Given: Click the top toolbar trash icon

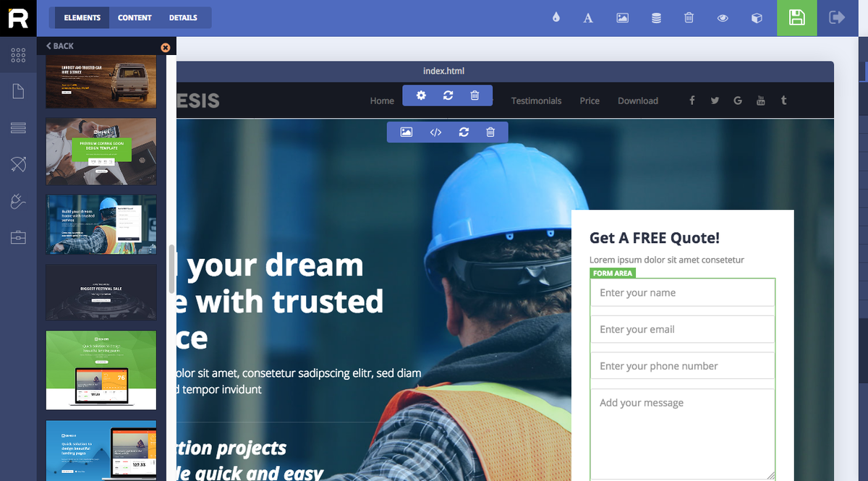Looking at the screenshot, I should 689,18.
